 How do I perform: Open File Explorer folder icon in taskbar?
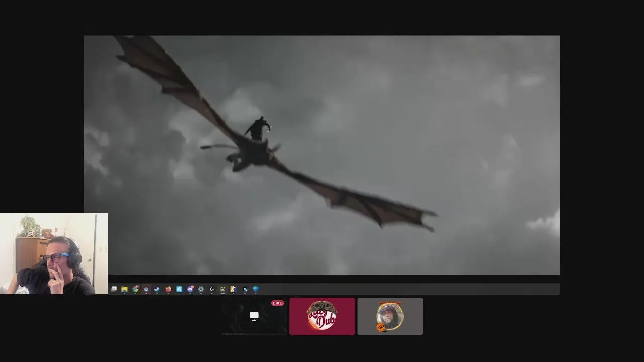tap(124, 289)
